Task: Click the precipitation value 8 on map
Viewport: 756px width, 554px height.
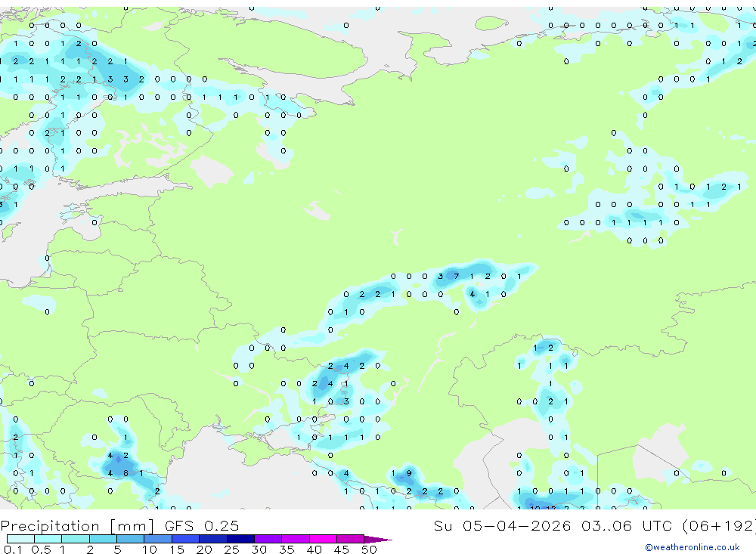Action: click(x=125, y=473)
